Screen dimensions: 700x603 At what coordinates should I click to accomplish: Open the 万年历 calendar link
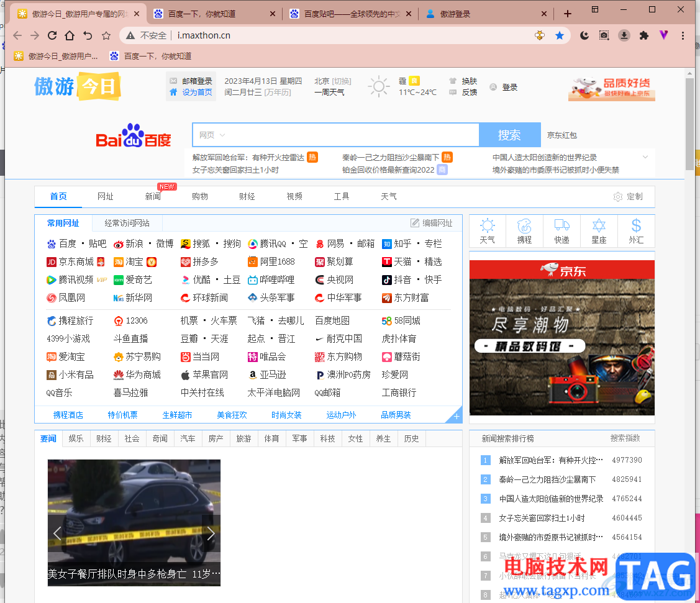(277, 93)
